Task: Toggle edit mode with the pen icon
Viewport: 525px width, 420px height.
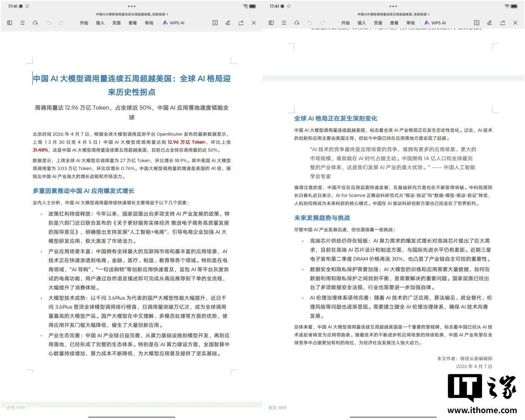Action: tap(228, 23)
